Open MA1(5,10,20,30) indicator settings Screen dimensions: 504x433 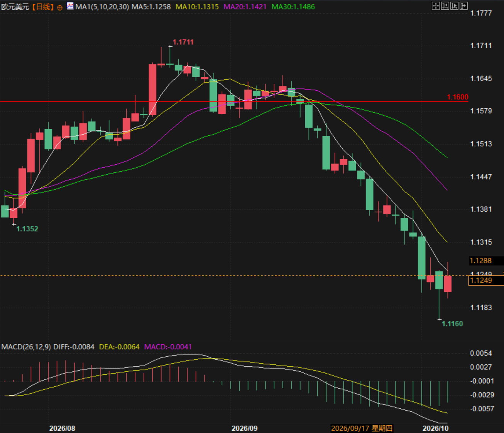[102, 7]
